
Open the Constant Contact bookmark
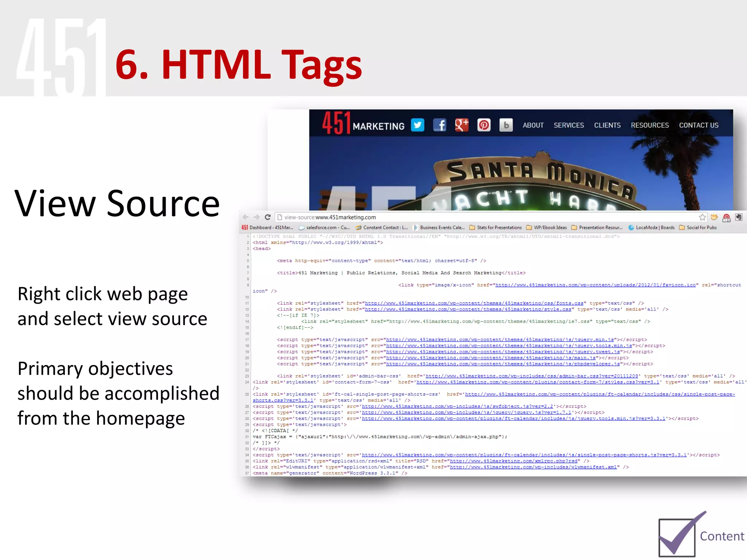(382, 227)
